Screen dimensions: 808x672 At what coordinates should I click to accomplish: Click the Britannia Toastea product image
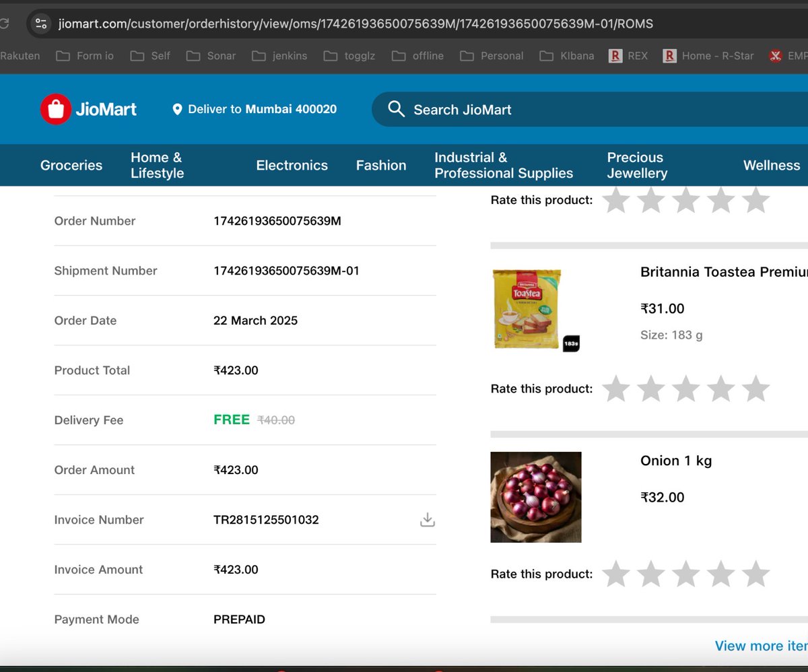click(x=536, y=309)
